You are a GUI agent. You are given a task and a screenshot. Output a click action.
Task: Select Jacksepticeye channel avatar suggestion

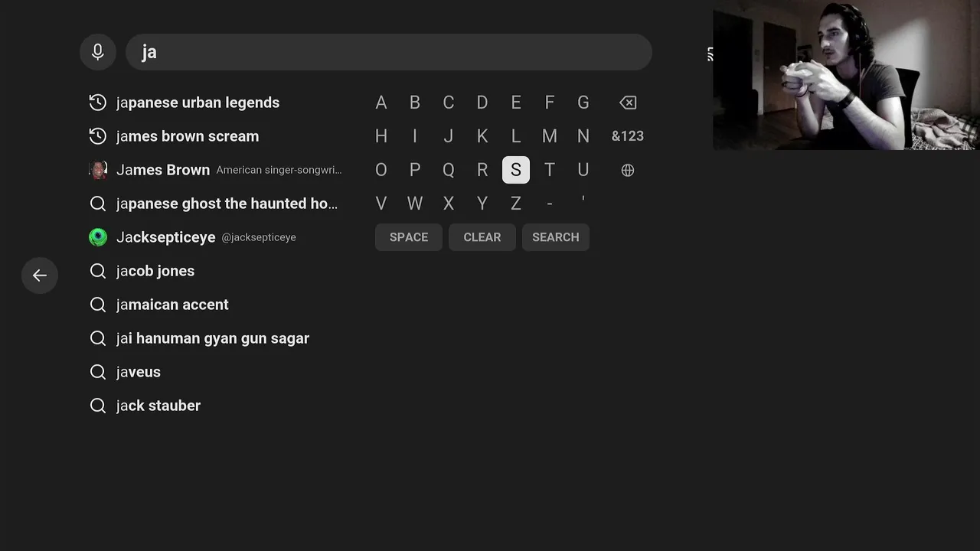(98, 237)
